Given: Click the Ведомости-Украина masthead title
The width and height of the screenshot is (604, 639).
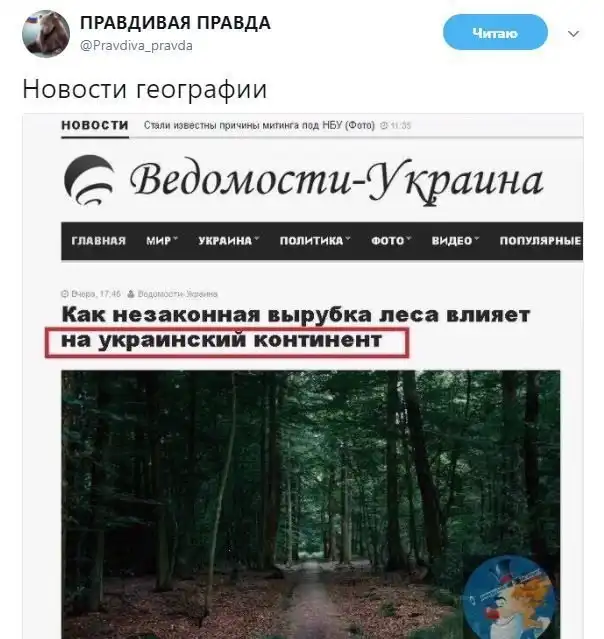Looking at the screenshot, I should (336, 181).
